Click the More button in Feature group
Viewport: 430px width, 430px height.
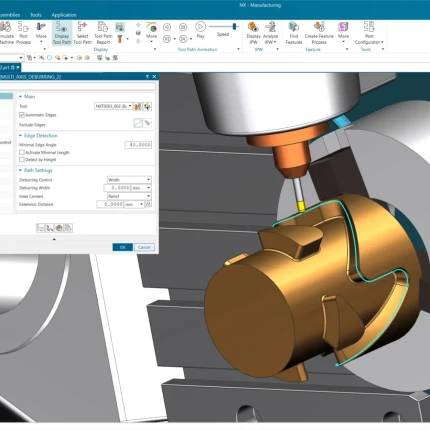pyautogui.click(x=343, y=33)
